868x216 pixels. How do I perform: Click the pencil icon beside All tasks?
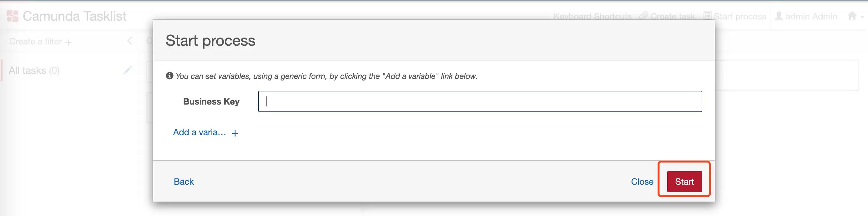[128, 70]
